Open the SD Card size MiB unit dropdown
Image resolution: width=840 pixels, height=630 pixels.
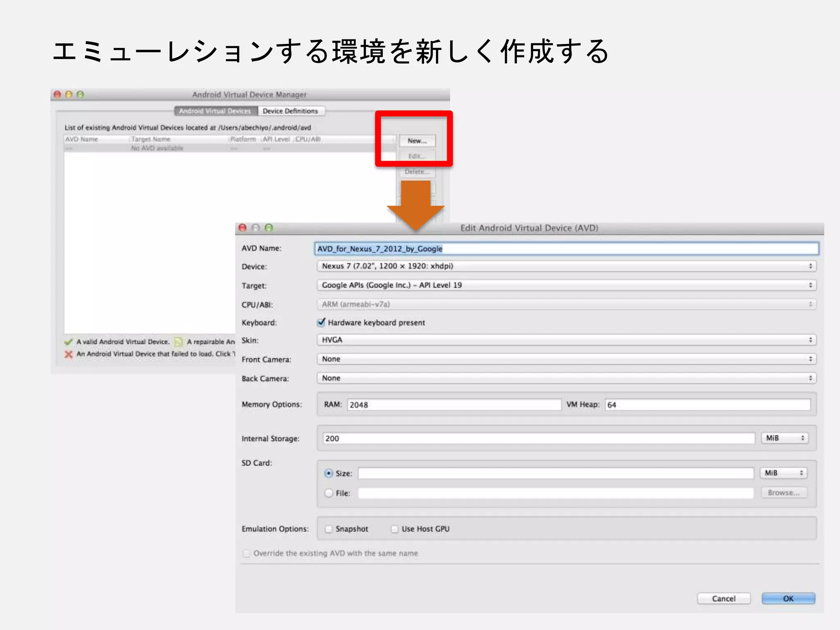(784, 473)
